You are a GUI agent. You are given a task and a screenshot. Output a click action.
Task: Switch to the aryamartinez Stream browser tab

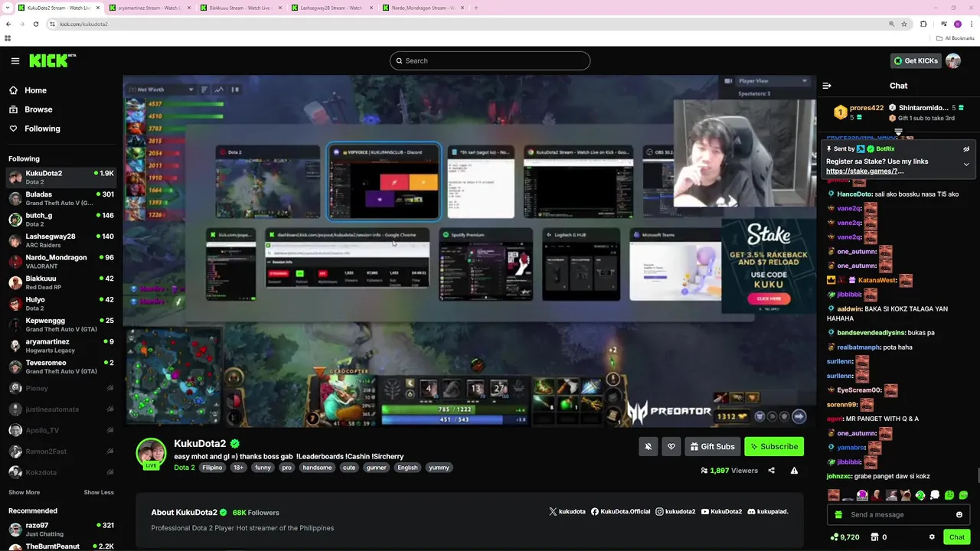(149, 8)
